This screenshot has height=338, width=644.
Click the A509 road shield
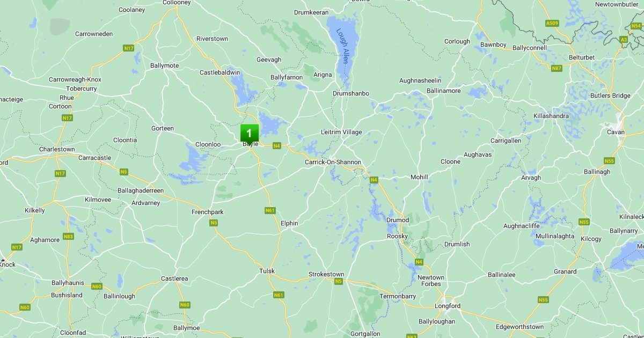point(552,23)
